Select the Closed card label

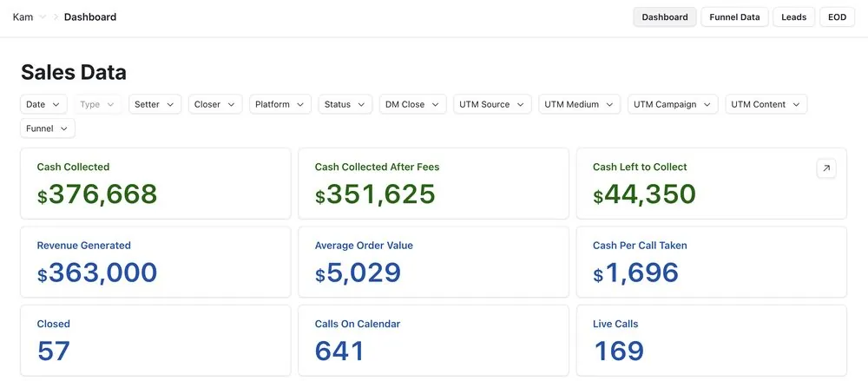point(54,324)
